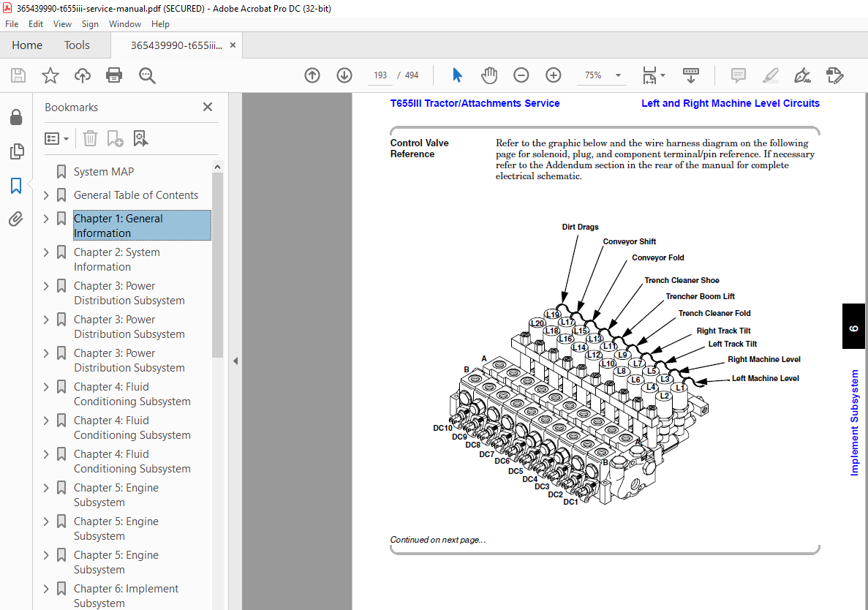Activate the Hand pan tool
Screen dimensions: 868x610
point(489,75)
